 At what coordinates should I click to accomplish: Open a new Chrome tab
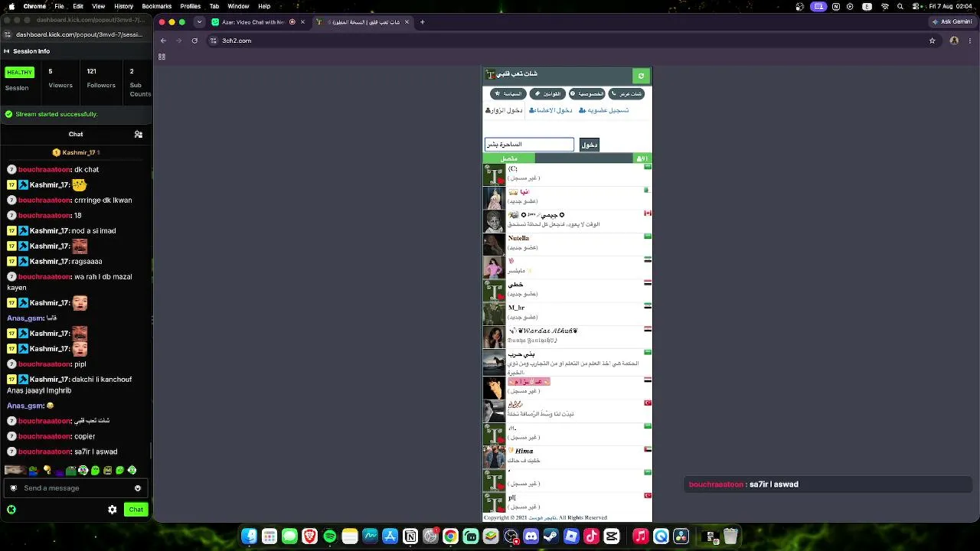tap(422, 22)
